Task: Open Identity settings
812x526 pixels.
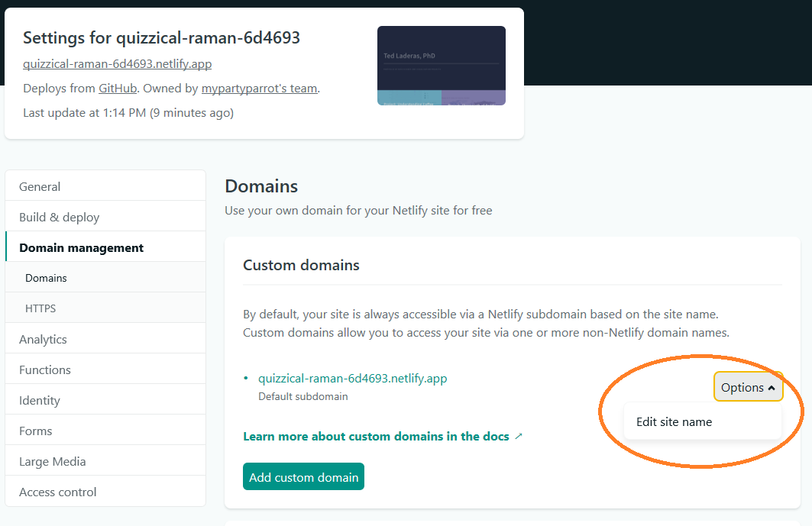Action: (x=105, y=400)
